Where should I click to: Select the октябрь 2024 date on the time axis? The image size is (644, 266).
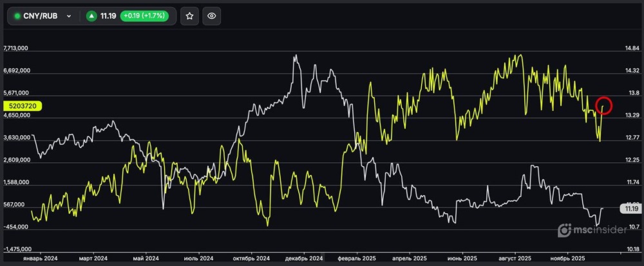pyautogui.click(x=251, y=259)
